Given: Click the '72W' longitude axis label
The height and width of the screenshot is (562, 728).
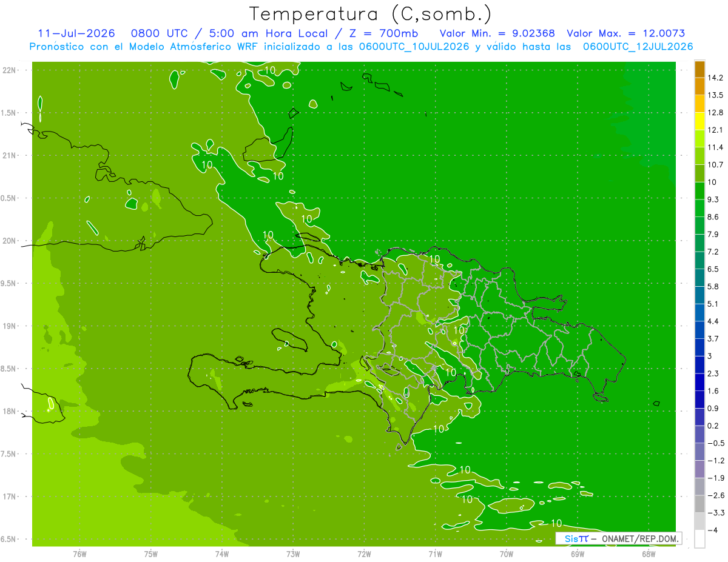Looking at the screenshot, I should pos(365,554).
